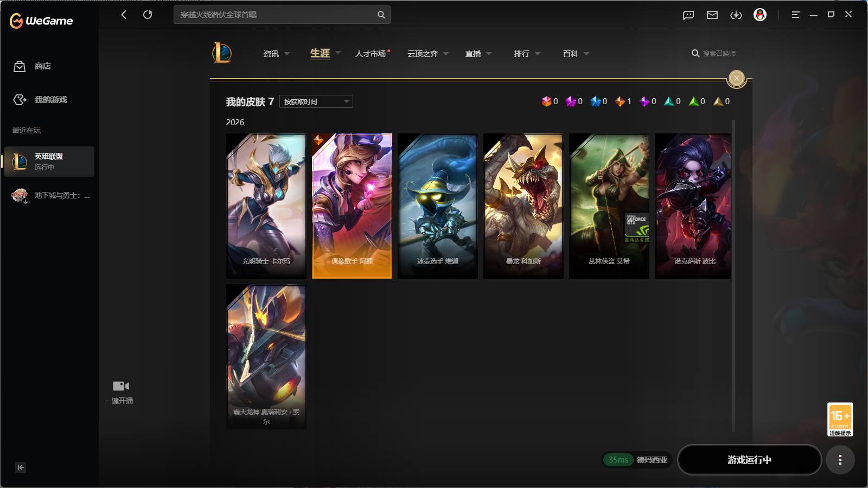Click the green triangle counter icon
Screen dimensions: 868x488
(x=693, y=101)
